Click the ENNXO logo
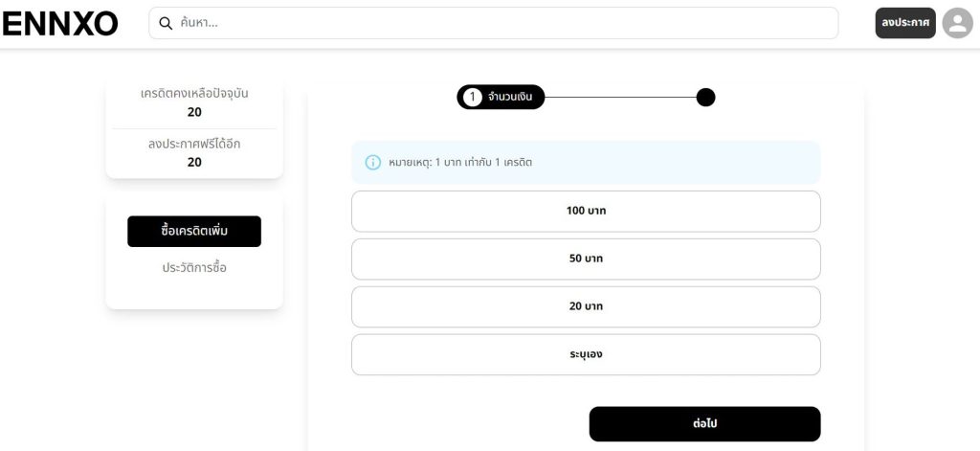This screenshot has width=980, height=451. [59, 24]
